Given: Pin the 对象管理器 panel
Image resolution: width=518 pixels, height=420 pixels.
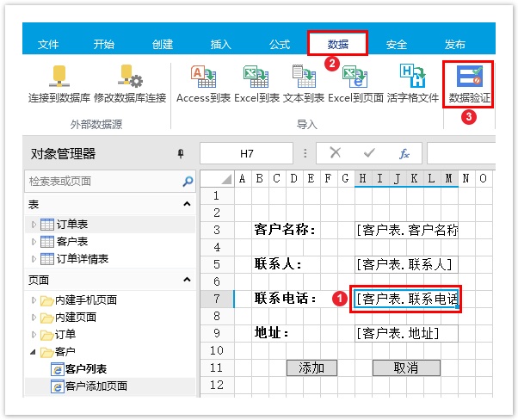Looking at the screenshot, I should tap(181, 154).
